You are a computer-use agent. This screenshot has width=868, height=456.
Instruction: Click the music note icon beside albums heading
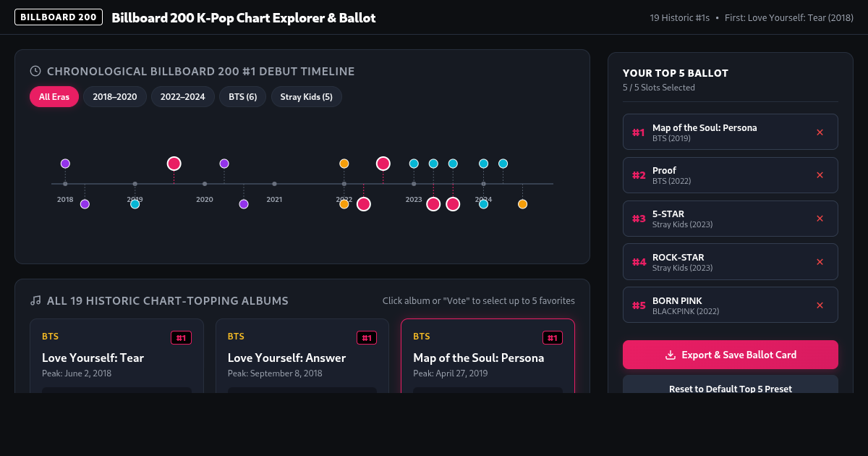tap(35, 300)
